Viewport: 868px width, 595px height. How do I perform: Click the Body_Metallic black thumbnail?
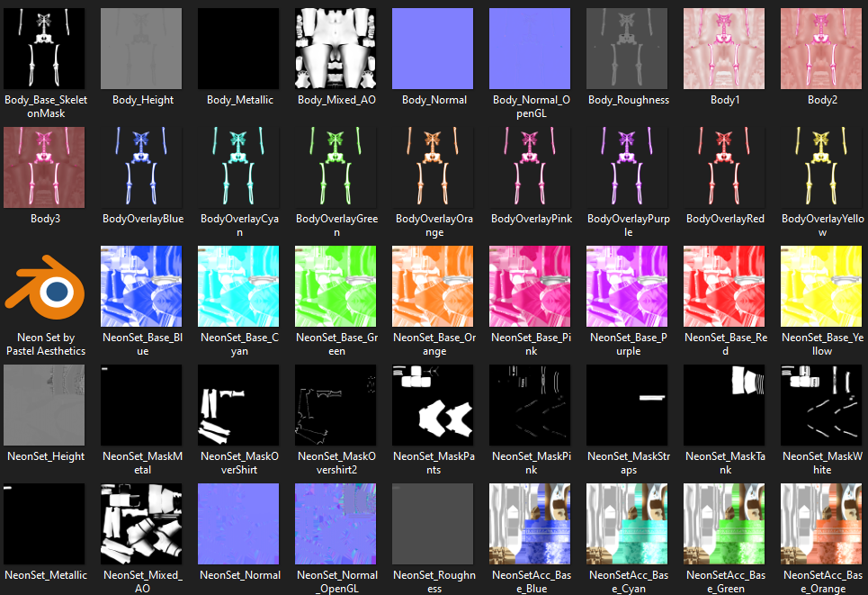pos(238,49)
